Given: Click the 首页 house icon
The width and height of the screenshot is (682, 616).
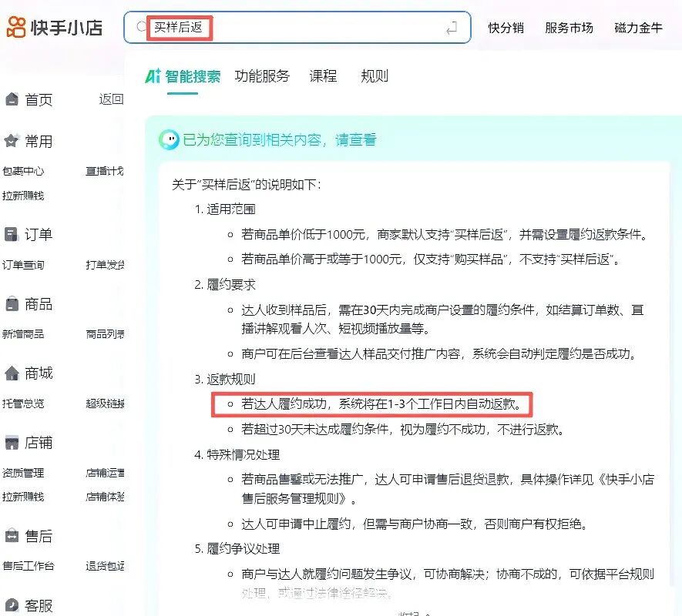Looking at the screenshot, I should tap(12, 99).
